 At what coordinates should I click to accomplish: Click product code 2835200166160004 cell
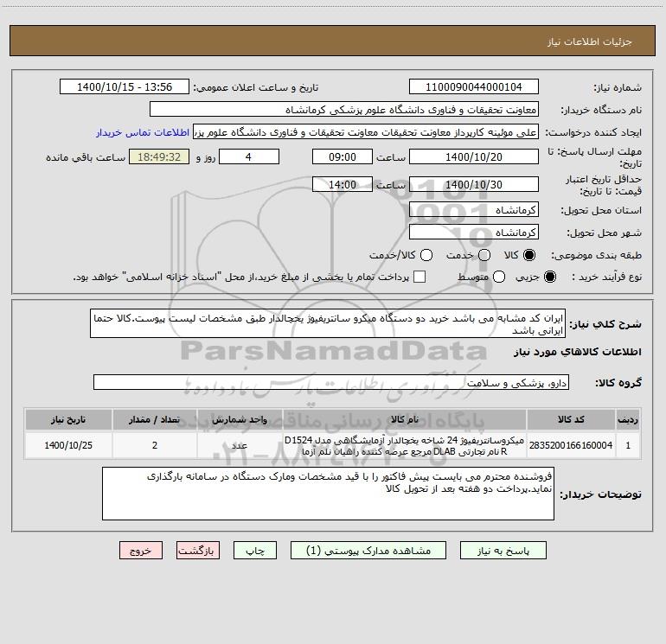[571, 445]
